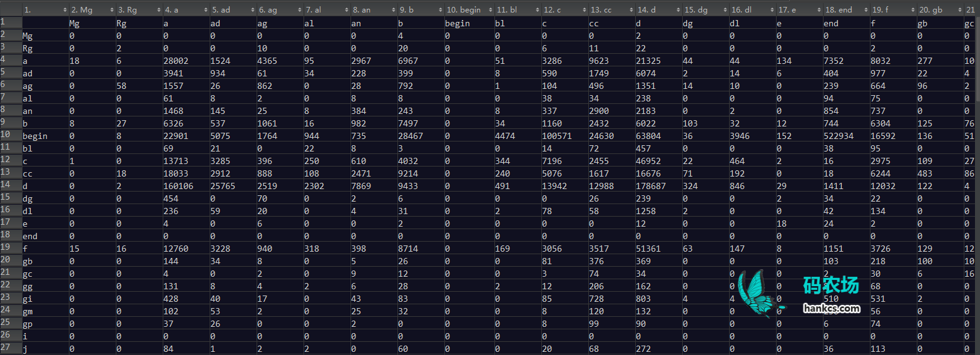The image size is (980, 355).
Task: Click sort arrows on the '14. d' column
Action: (678, 10)
